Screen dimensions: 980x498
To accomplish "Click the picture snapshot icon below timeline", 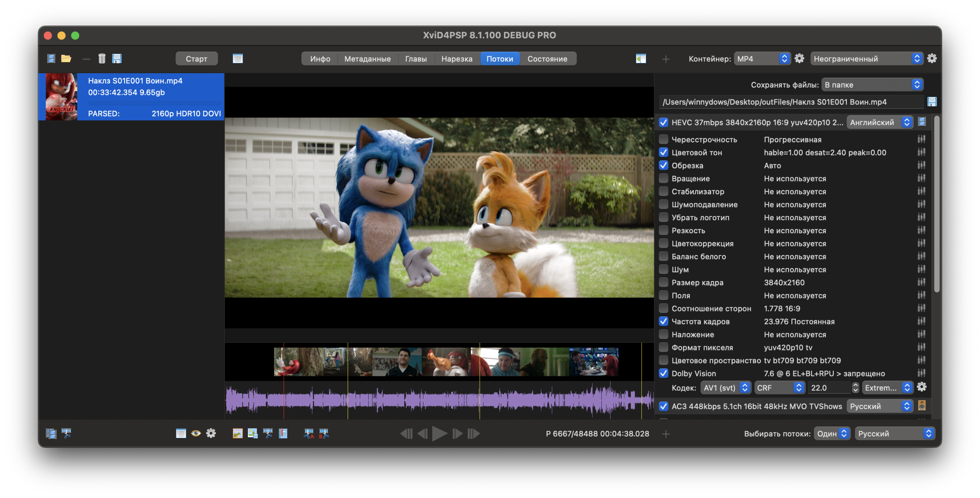I will [238, 433].
